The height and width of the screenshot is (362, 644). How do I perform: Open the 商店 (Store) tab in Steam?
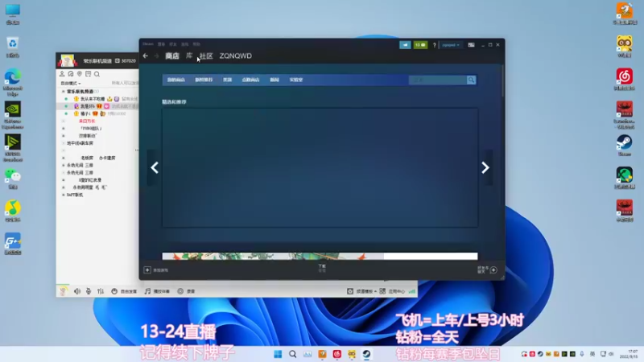click(172, 56)
